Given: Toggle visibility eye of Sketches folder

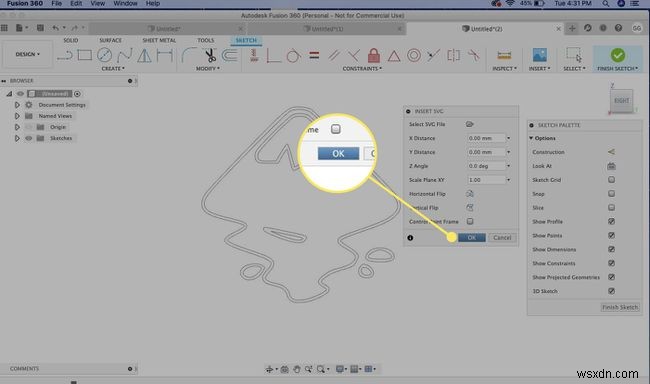Looking at the screenshot, I should (29, 138).
